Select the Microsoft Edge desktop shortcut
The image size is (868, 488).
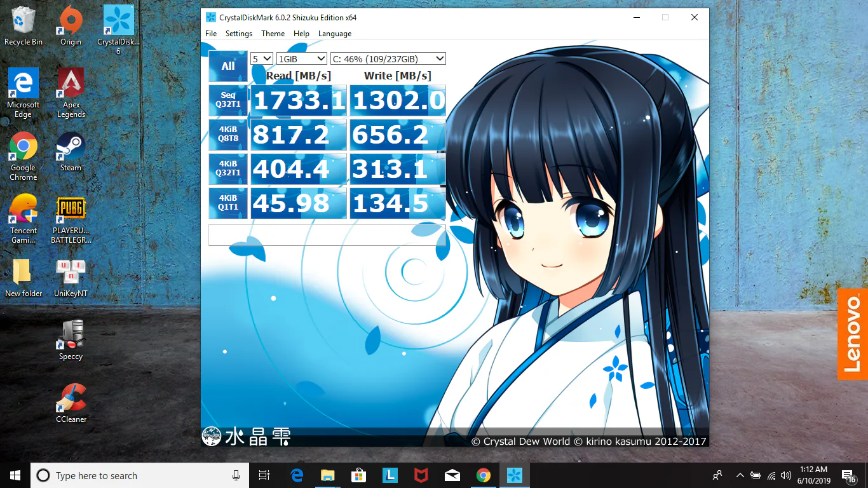tap(24, 93)
